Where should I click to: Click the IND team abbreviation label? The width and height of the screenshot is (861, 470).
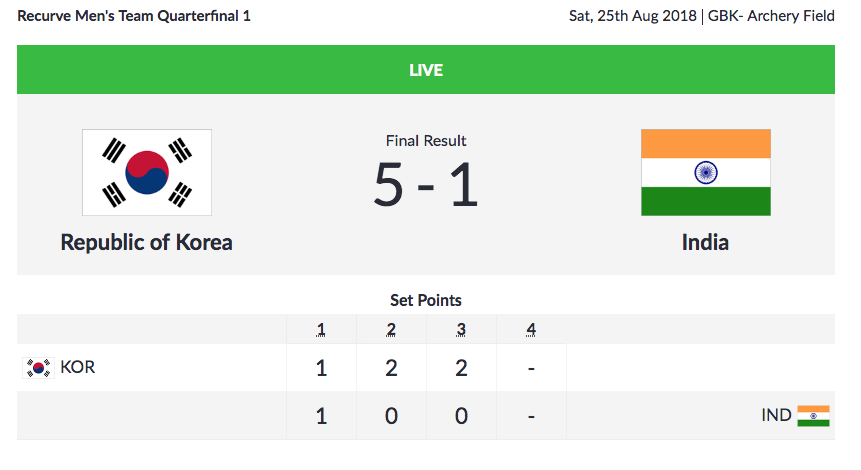click(776, 415)
